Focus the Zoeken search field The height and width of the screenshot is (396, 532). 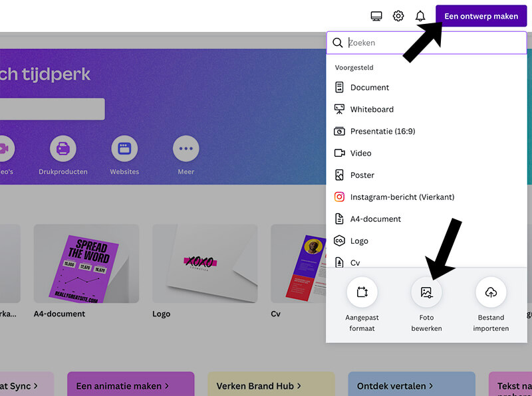(426, 43)
